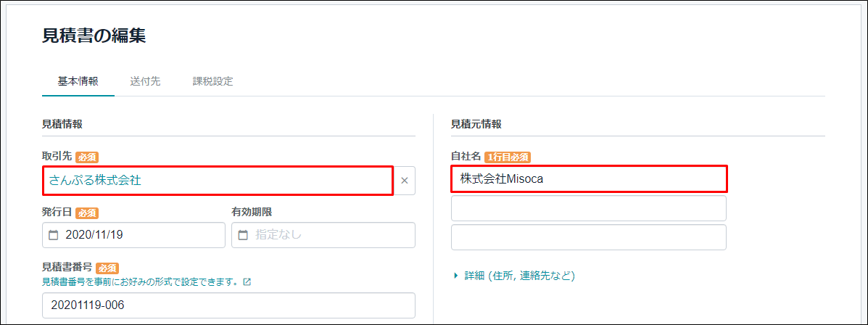Switch to the 送付先 tab
The image size is (868, 325).
point(145,81)
